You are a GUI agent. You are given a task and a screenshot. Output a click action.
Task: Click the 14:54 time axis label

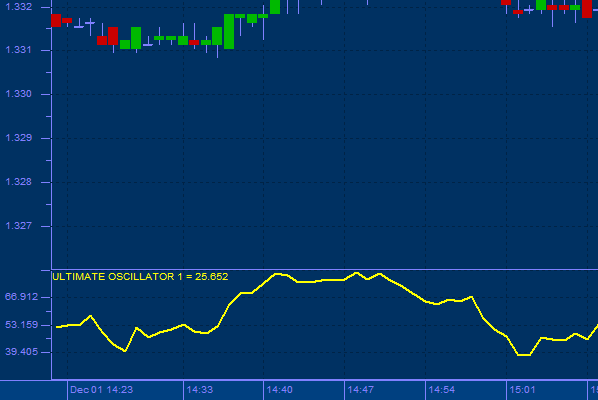(442, 390)
